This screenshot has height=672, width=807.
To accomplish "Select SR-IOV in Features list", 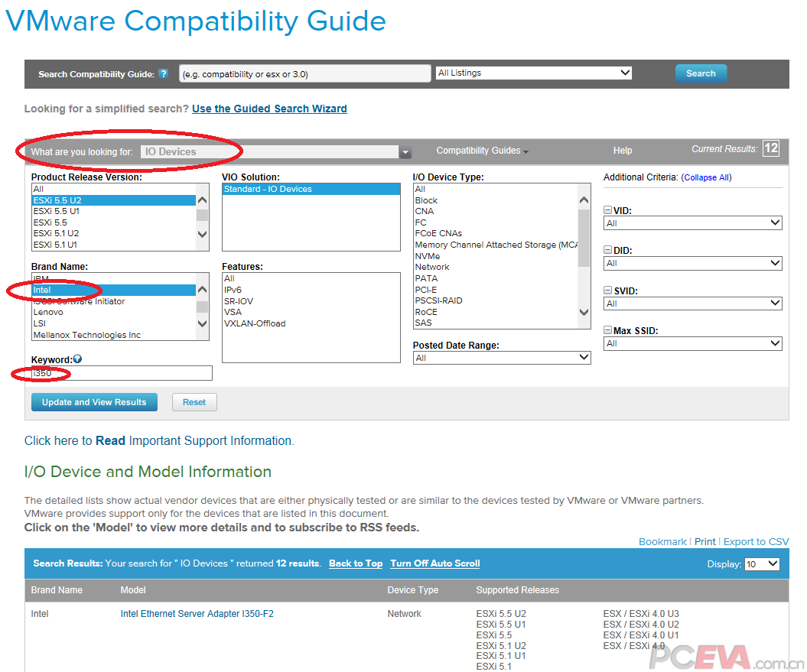I will pyautogui.click(x=311, y=301).
